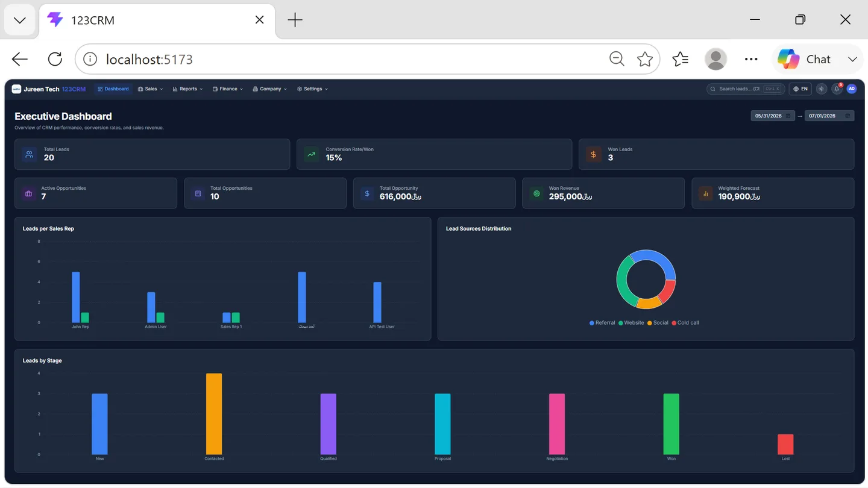Click the Active Opportunities briefcase icon
This screenshot has height=488, width=868.
coord(28,193)
